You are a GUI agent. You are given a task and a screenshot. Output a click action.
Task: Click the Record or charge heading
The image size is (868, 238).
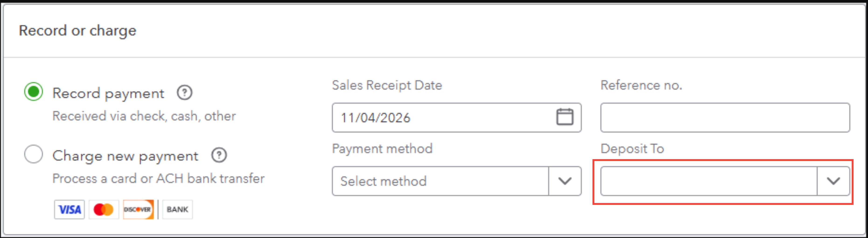pos(77,31)
